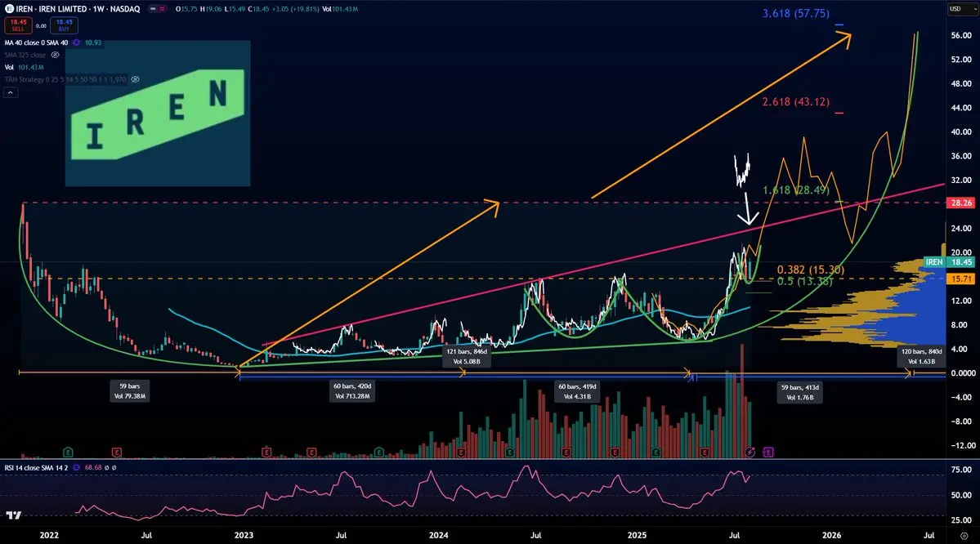Select the RSI 14 close SMA legend
The width and height of the screenshot is (980, 544).
36,467
